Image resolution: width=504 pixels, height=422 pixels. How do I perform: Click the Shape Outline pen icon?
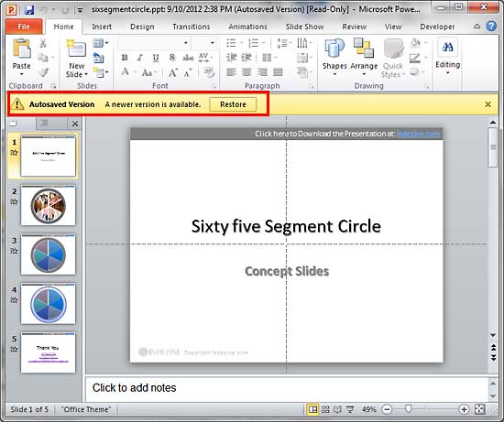click(415, 59)
